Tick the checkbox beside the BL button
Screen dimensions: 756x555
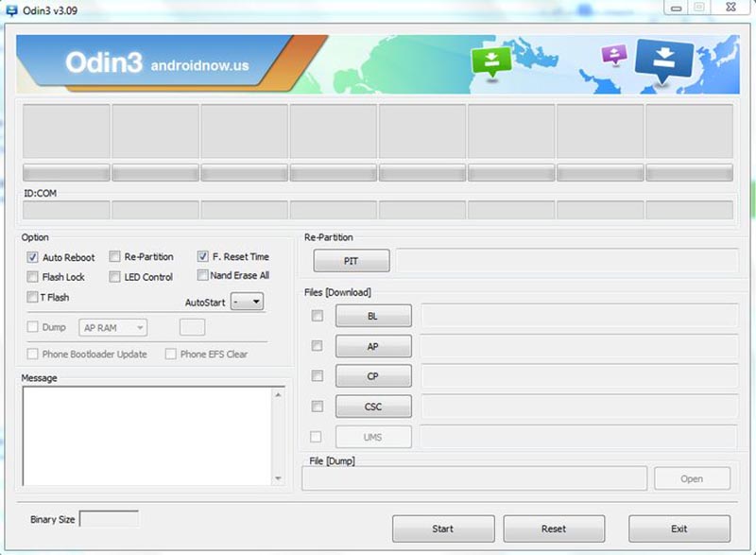(x=318, y=316)
